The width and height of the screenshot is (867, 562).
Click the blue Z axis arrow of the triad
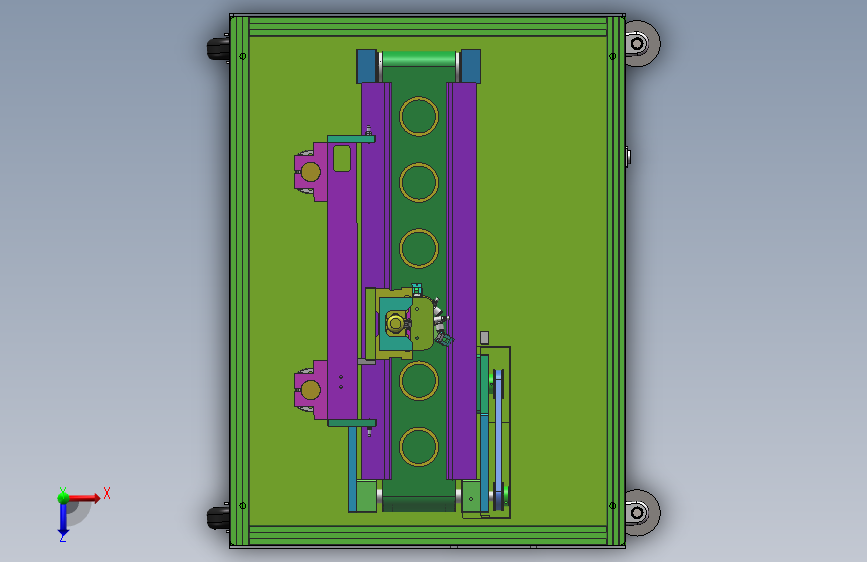[63, 520]
